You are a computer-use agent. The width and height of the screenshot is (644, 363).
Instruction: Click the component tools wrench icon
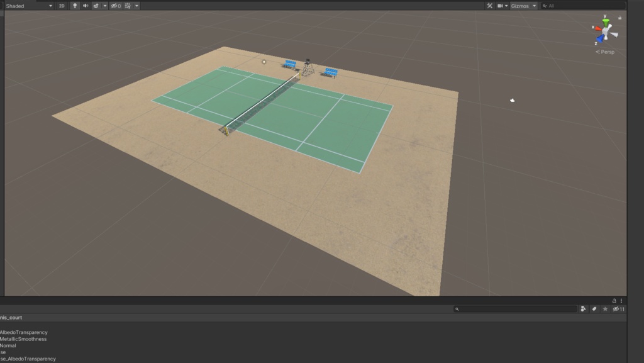coord(489,5)
